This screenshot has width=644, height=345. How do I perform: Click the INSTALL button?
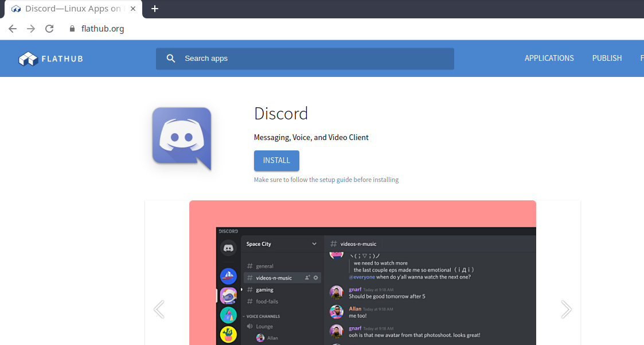pos(276,161)
